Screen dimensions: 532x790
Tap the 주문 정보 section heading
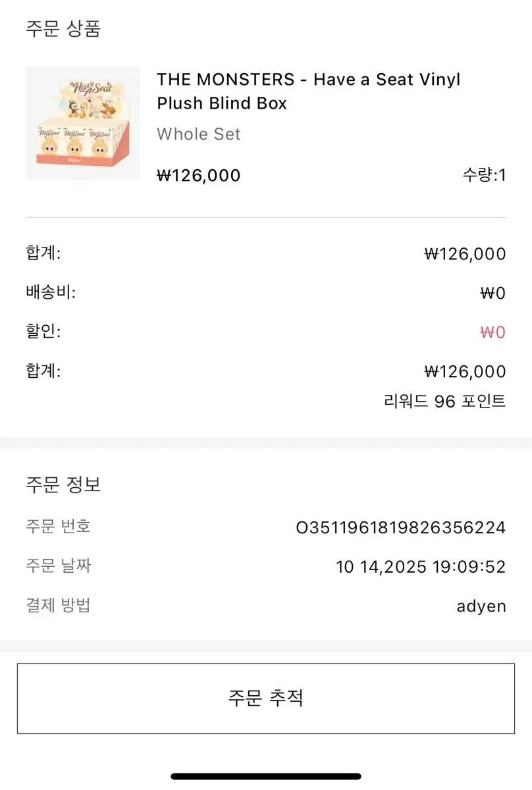click(63, 485)
